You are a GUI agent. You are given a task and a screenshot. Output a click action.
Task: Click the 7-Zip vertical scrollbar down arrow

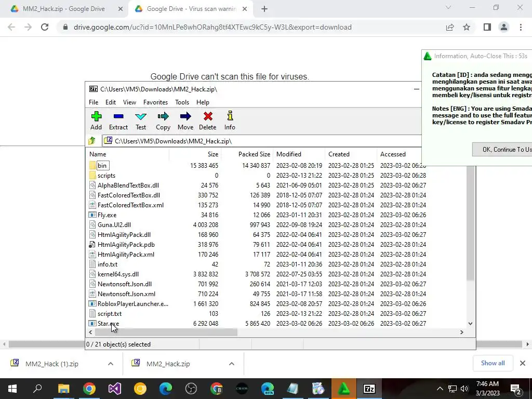coord(470,323)
